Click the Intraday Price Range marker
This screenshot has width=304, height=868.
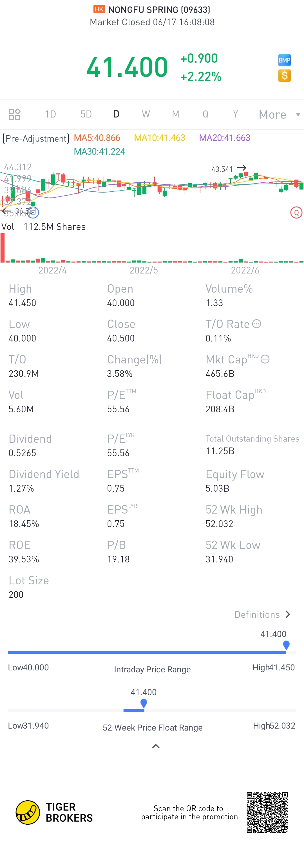click(x=286, y=645)
